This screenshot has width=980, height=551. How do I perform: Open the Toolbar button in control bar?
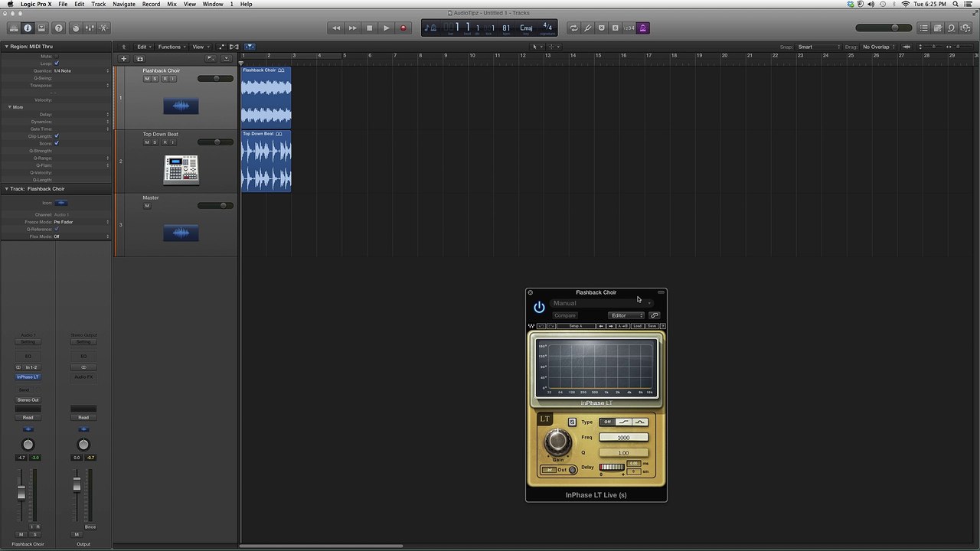point(41,28)
